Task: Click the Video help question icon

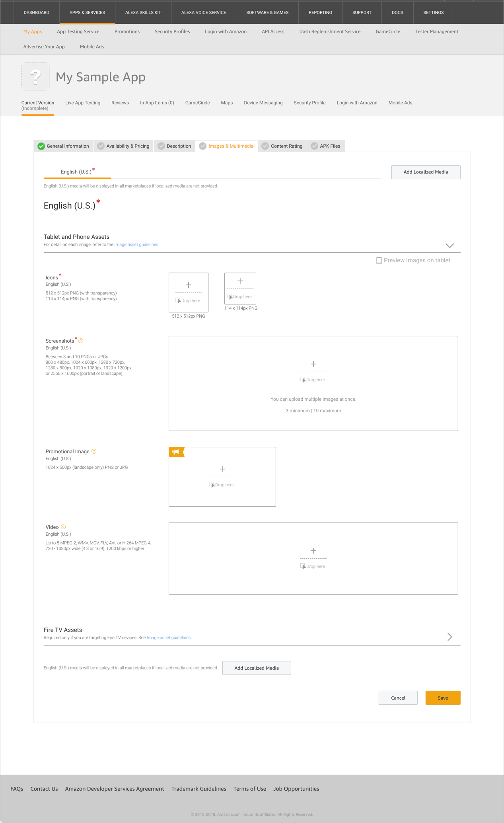Action: (64, 527)
